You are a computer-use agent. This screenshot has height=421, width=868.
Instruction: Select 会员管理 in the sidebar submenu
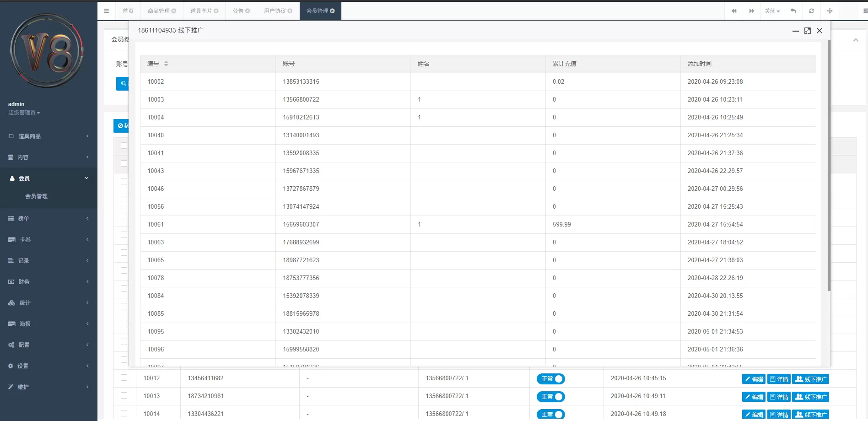click(36, 196)
